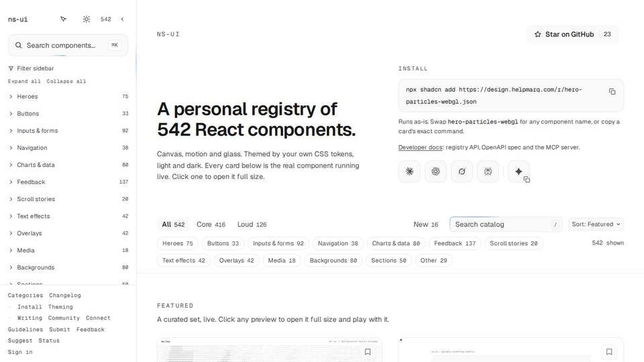Filter by Feedback 137 chip
Screen dimensions: 644x362
(455, 243)
